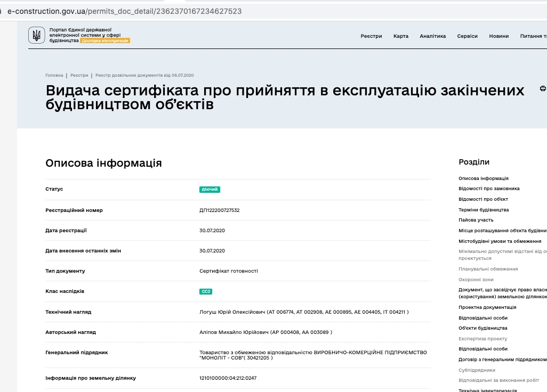Jump to Відомості про замовника section
This screenshot has height=392, width=547.
pos(489,189)
